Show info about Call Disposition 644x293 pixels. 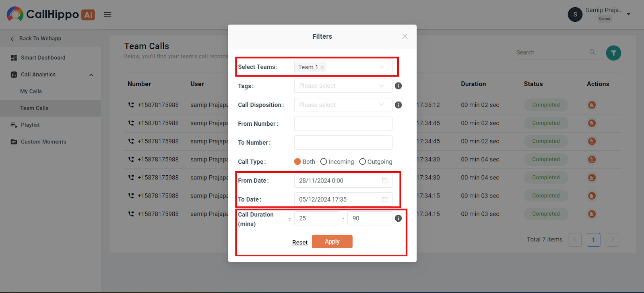(x=398, y=105)
